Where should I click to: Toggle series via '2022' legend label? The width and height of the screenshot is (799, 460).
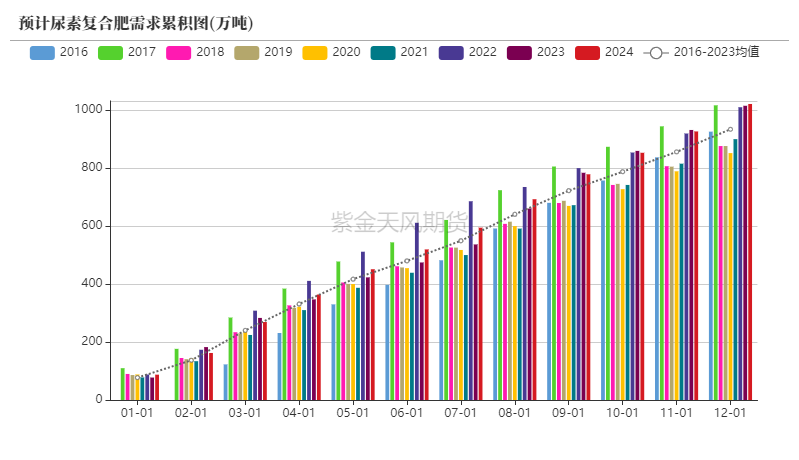click(483, 52)
